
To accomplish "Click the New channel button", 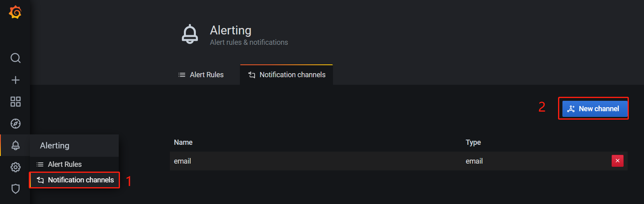I will tap(595, 109).
